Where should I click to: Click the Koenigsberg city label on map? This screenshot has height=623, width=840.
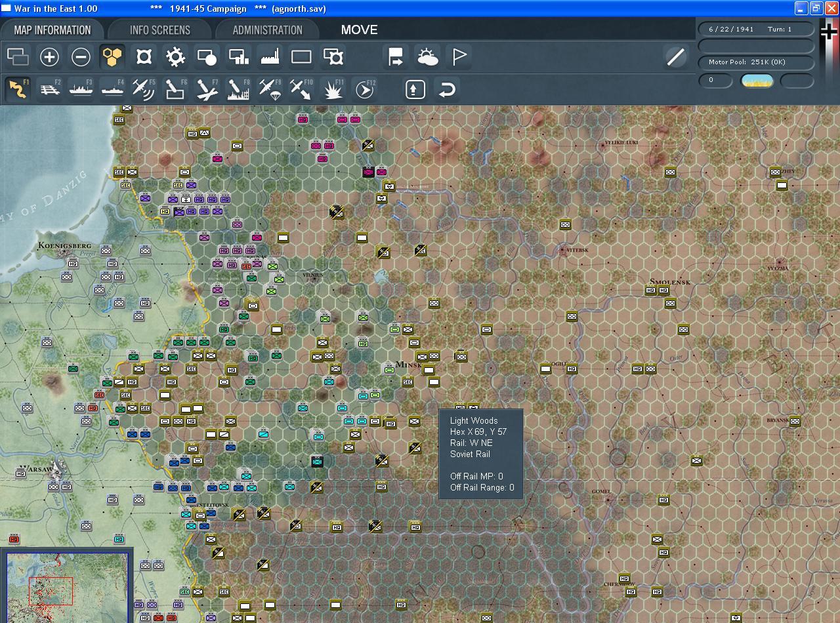[x=64, y=245]
